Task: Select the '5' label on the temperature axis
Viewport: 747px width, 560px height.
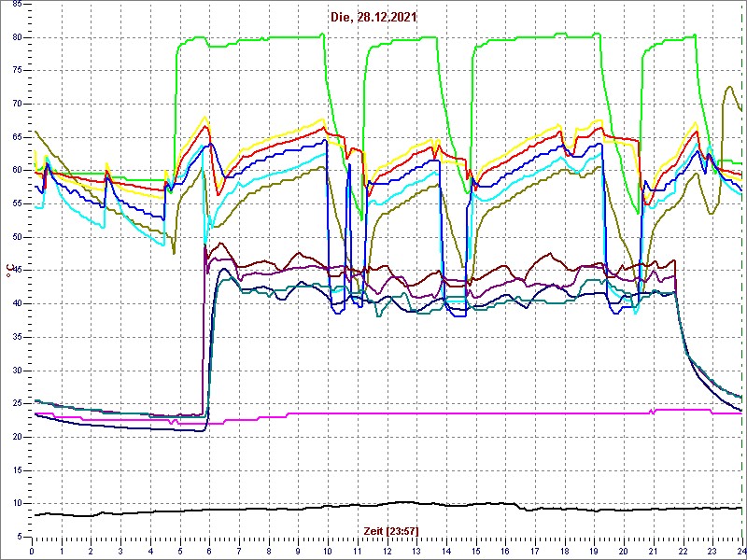Action: click(19, 538)
